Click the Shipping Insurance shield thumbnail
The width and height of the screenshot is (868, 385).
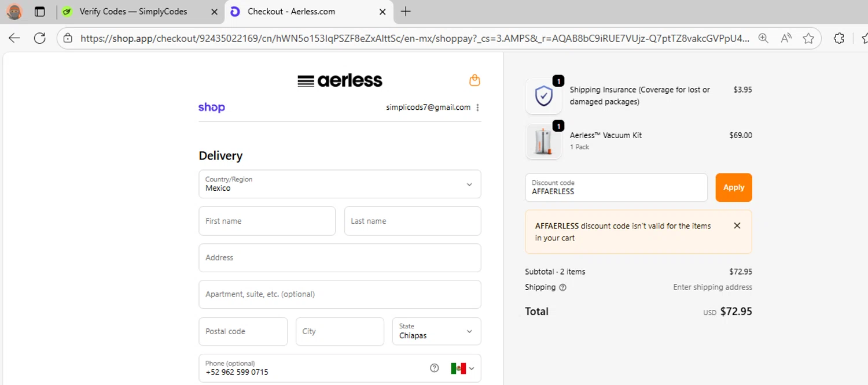pos(543,96)
